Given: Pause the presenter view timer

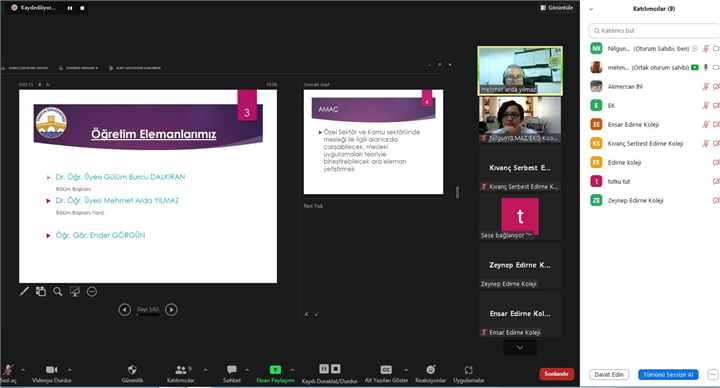Looking at the screenshot, I should pyautogui.click(x=40, y=84).
